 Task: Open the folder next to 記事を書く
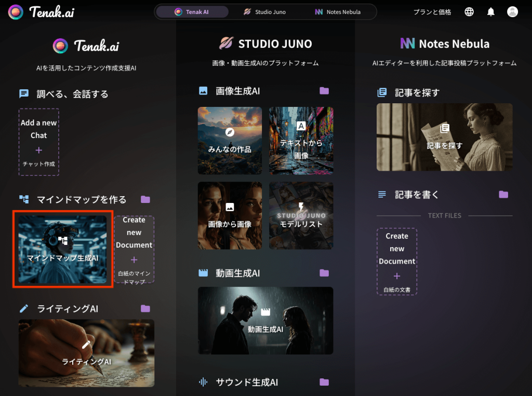pyautogui.click(x=503, y=194)
